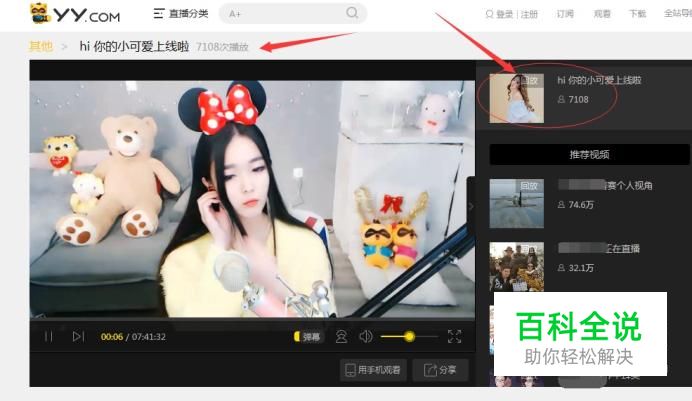Click the anchor profile icon in the player bar
The width and height of the screenshot is (692, 401).
point(341,337)
